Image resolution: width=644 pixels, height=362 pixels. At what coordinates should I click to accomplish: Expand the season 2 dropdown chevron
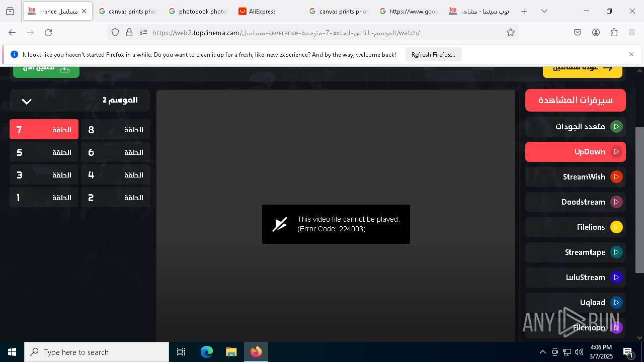[27, 101]
